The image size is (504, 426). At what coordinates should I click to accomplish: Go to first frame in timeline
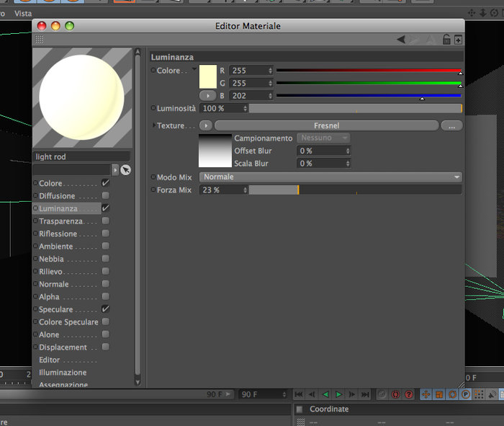tap(299, 394)
